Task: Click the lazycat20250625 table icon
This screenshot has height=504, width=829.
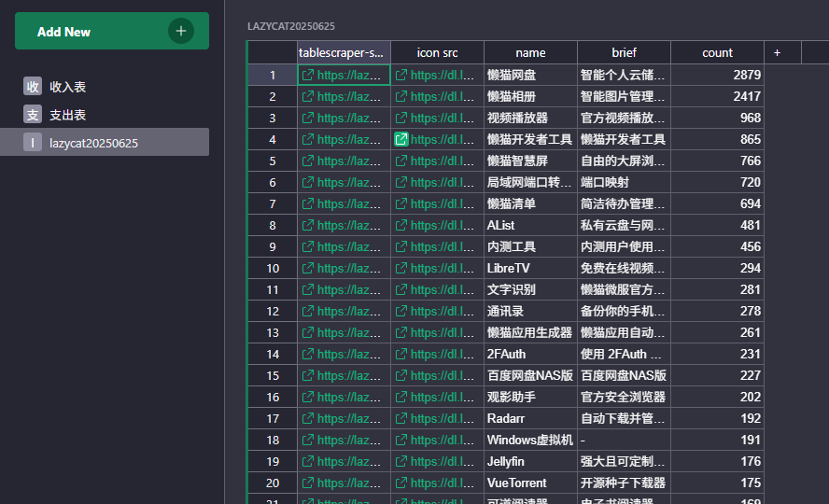Action: (x=33, y=142)
